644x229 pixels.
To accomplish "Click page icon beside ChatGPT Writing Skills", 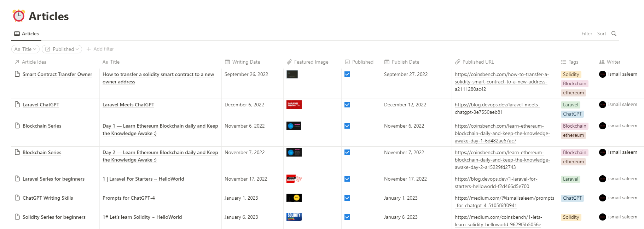I will [x=17, y=198].
